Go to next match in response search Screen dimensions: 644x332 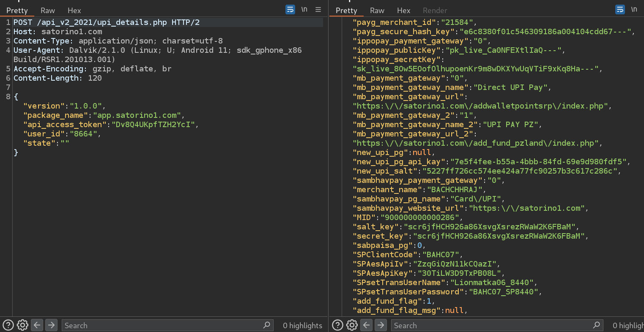tap(381, 325)
